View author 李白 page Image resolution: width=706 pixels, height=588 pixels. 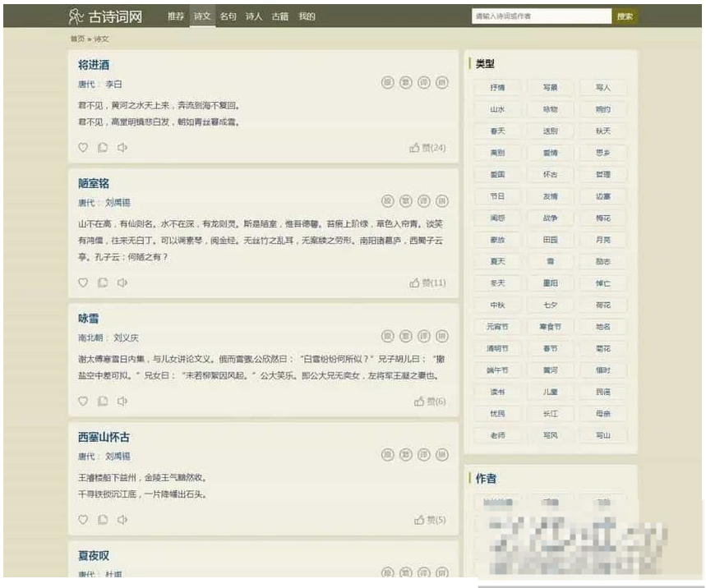[114, 84]
